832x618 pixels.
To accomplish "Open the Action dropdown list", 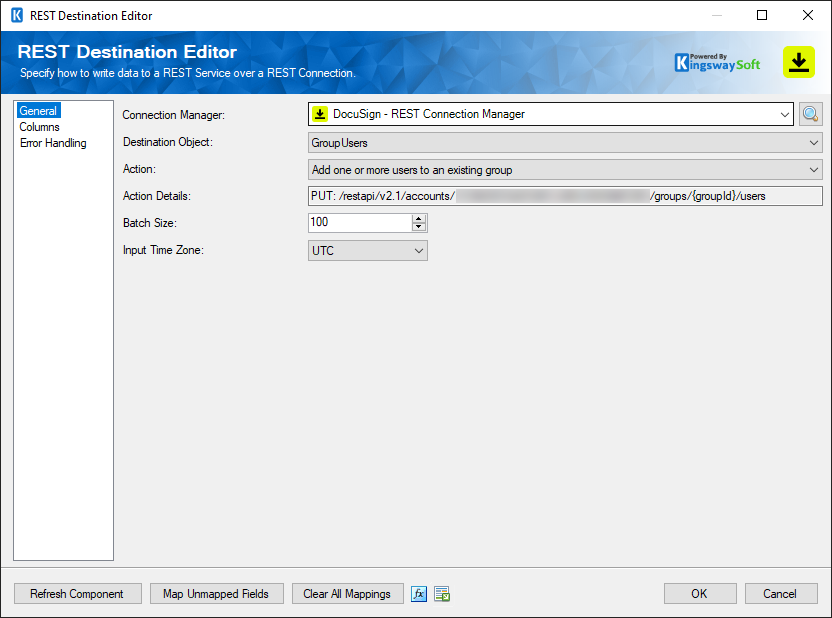I will point(565,170).
